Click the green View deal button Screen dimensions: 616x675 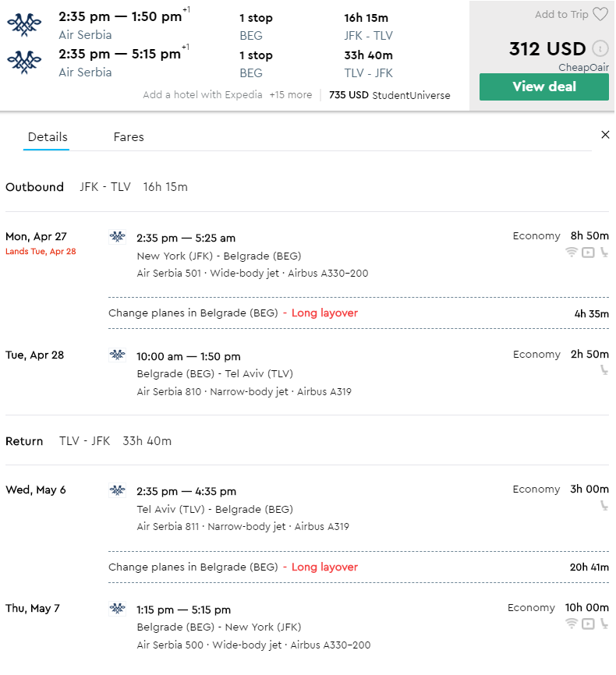click(x=544, y=87)
